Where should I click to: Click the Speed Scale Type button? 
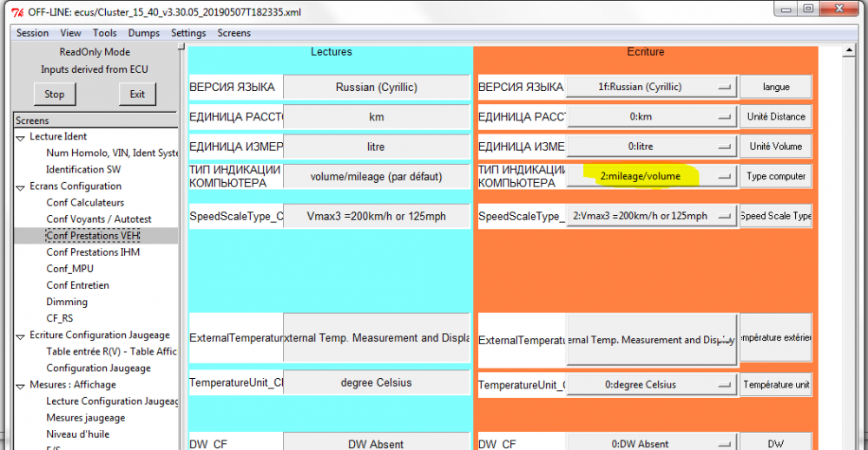coord(775,216)
